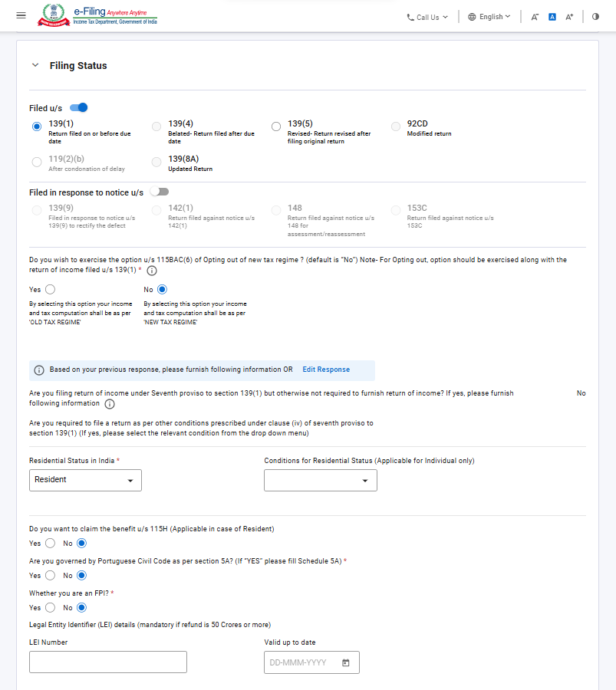Screen dimensions: 616x690
Task: Click the Income Tax Department e-Filing logo
Action: [x=97, y=15]
